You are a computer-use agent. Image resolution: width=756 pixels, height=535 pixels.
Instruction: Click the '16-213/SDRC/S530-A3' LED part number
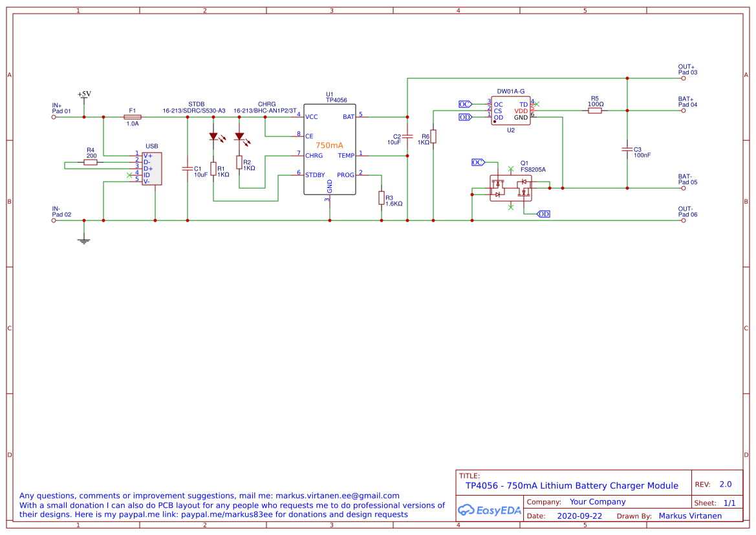coord(194,110)
